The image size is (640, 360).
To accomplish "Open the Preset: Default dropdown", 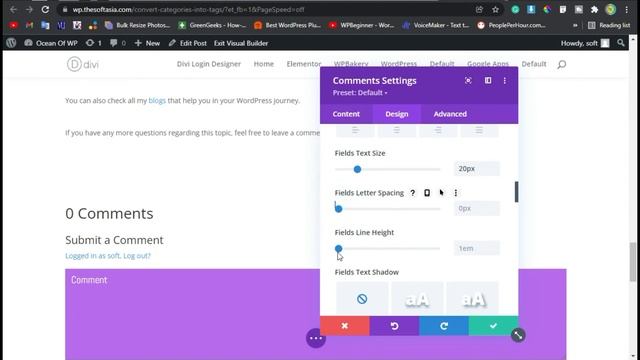I will [360, 93].
